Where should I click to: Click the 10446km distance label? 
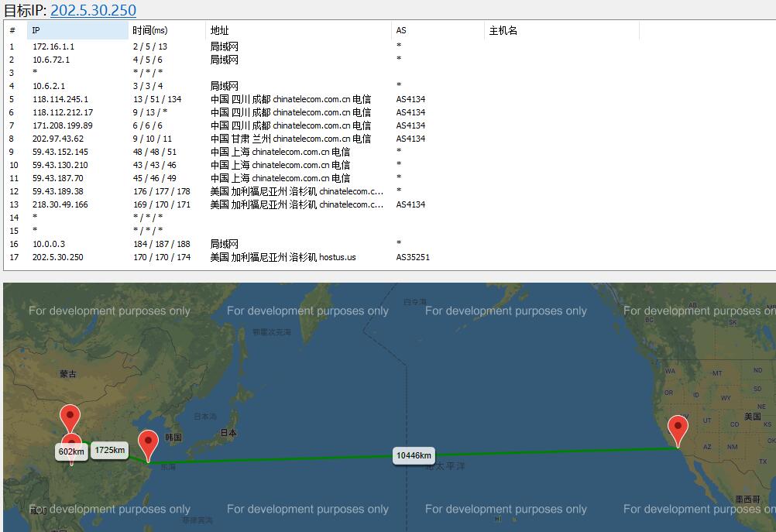click(414, 456)
